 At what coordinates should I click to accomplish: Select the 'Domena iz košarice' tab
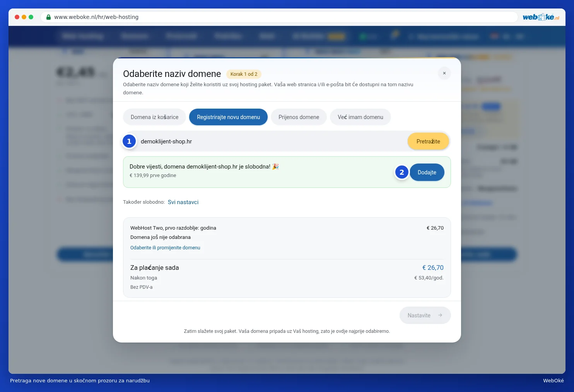coord(155,117)
